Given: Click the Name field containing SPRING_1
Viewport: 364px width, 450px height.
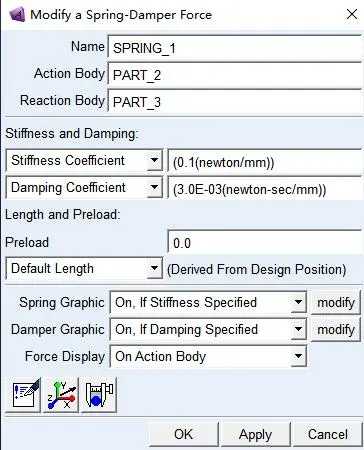Looking at the screenshot, I should click(x=235, y=48).
